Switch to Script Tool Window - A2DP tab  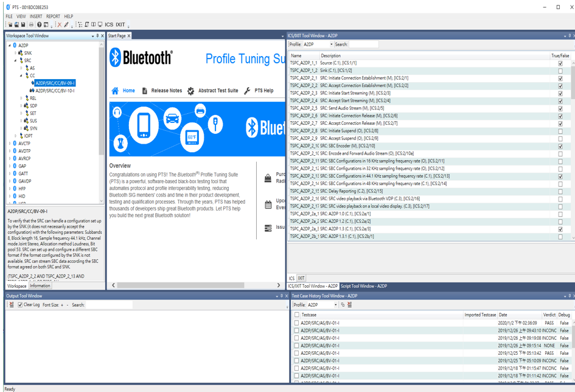(x=364, y=286)
